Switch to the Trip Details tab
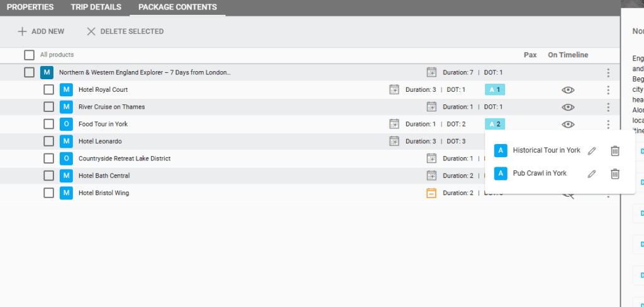 (x=96, y=8)
